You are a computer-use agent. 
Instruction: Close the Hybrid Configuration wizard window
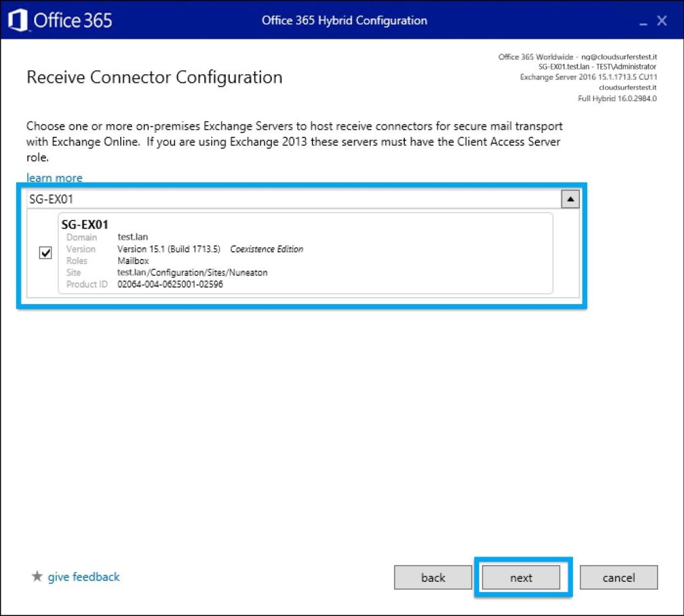click(x=662, y=21)
